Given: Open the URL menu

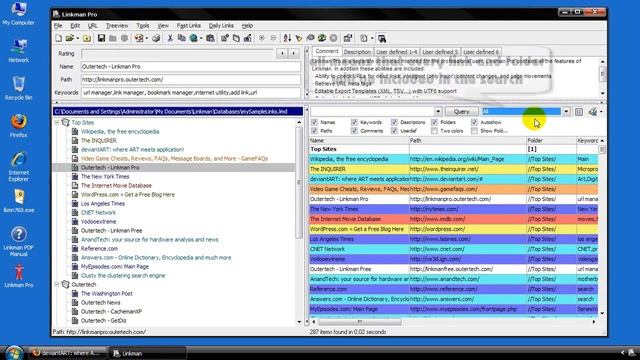Looking at the screenshot, I should click(x=93, y=26).
